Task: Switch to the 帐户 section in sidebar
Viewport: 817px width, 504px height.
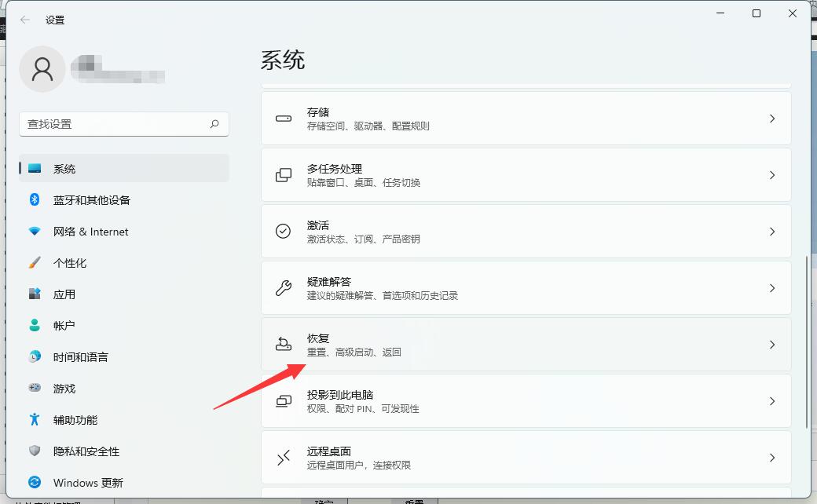Action: (64, 326)
